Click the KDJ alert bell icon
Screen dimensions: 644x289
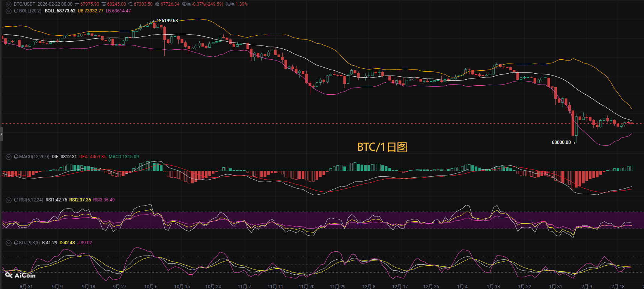pyautogui.click(x=16, y=243)
